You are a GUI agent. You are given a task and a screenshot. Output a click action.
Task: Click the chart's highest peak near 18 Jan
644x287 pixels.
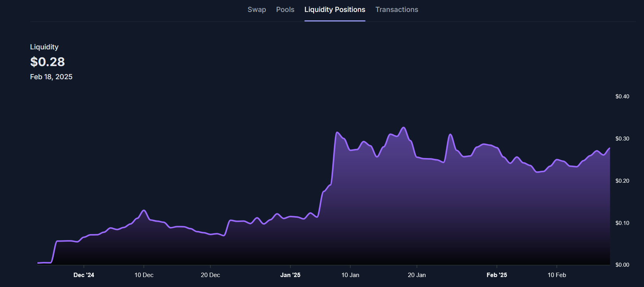click(x=404, y=127)
